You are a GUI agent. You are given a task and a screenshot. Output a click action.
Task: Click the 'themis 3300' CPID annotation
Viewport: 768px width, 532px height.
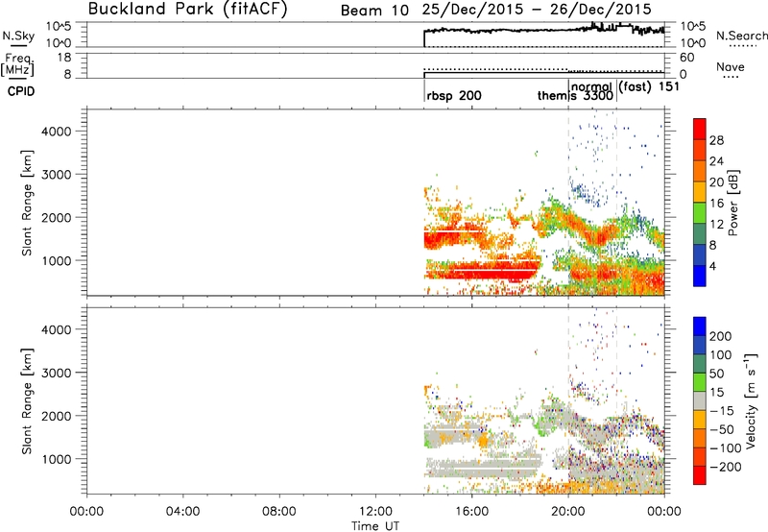click(x=575, y=95)
